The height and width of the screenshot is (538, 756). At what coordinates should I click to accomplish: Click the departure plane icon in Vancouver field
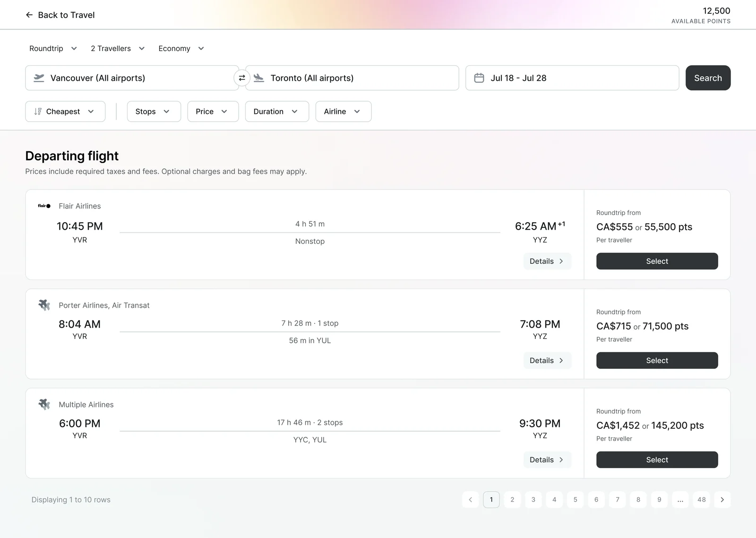coord(39,78)
